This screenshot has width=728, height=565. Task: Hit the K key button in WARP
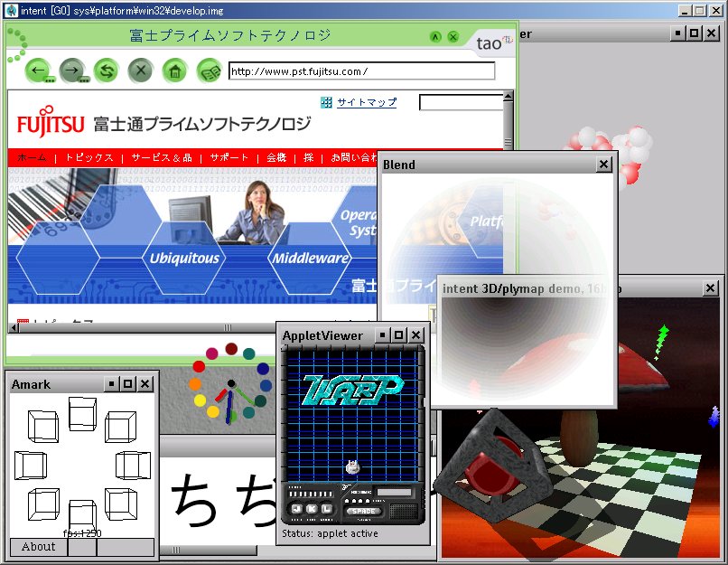coord(312,509)
